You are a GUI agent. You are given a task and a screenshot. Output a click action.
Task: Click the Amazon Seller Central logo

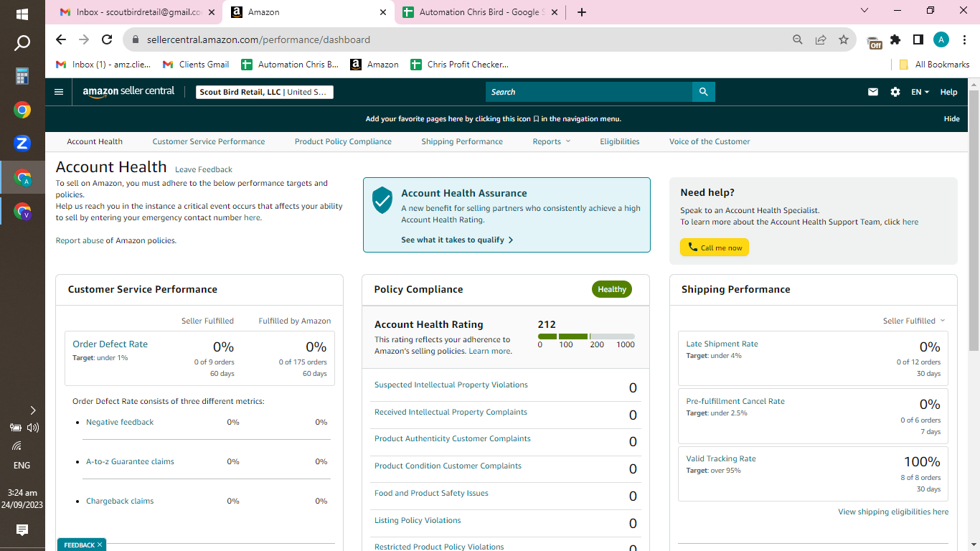click(x=128, y=92)
